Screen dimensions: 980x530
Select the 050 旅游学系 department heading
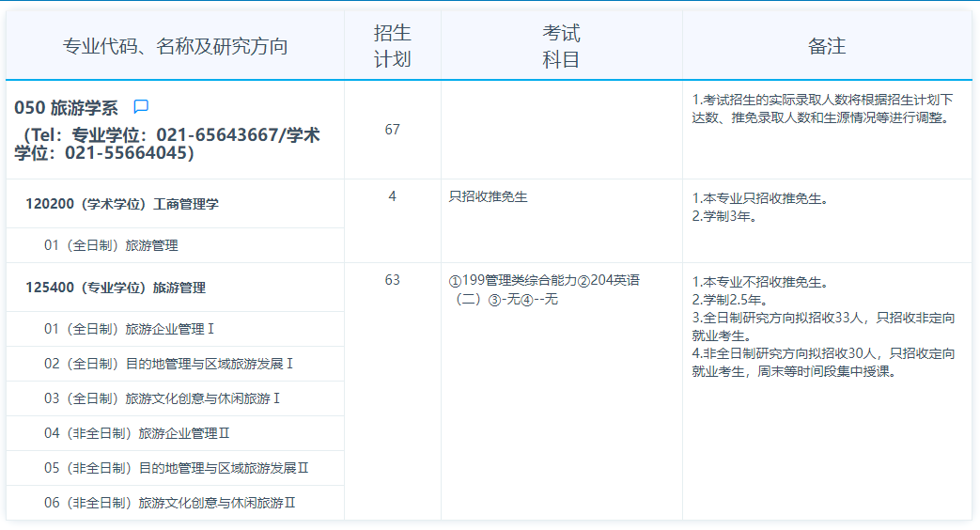66,108
